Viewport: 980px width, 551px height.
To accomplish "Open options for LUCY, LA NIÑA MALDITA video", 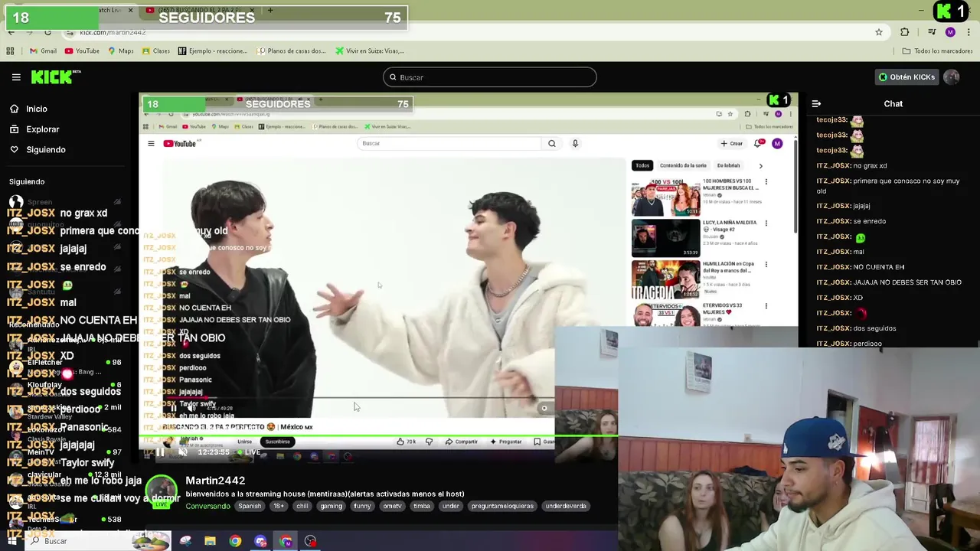I will (x=766, y=223).
